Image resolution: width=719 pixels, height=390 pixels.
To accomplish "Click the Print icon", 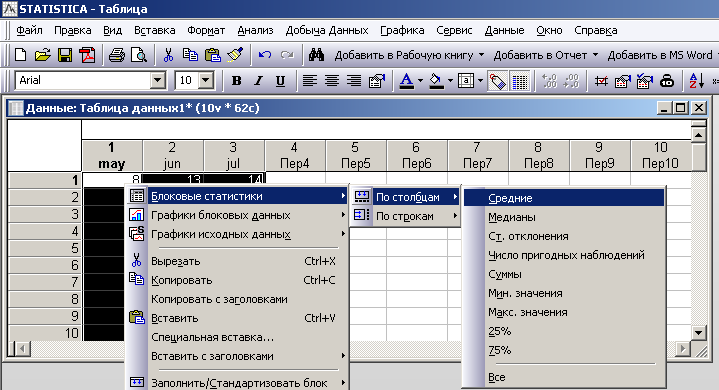I will (x=116, y=55).
